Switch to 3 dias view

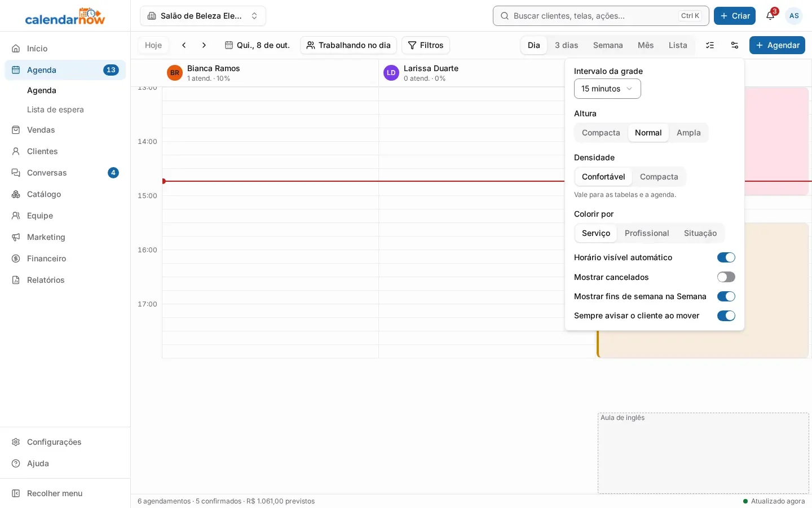(567, 45)
